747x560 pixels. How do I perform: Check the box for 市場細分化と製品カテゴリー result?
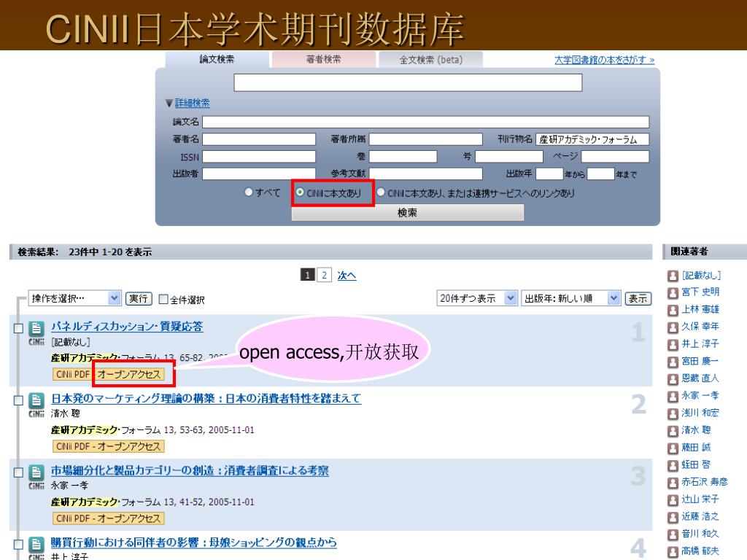click(x=18, y=472)
